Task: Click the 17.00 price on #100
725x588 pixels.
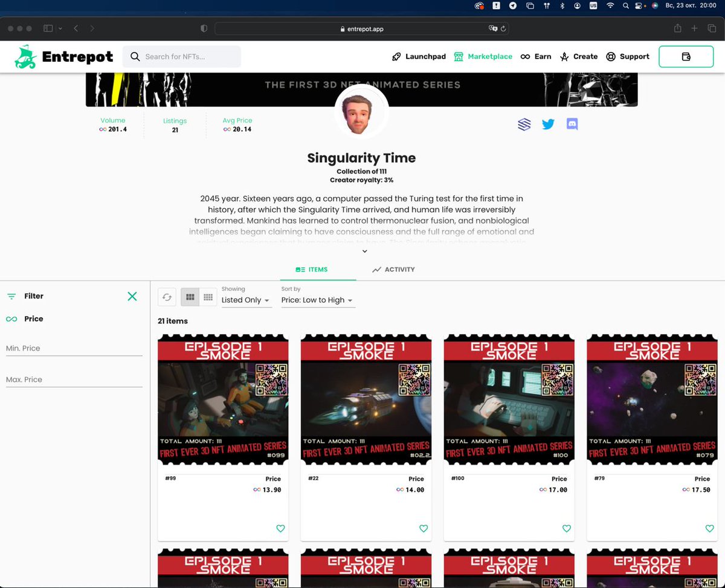Action: (x=553, y=489)
